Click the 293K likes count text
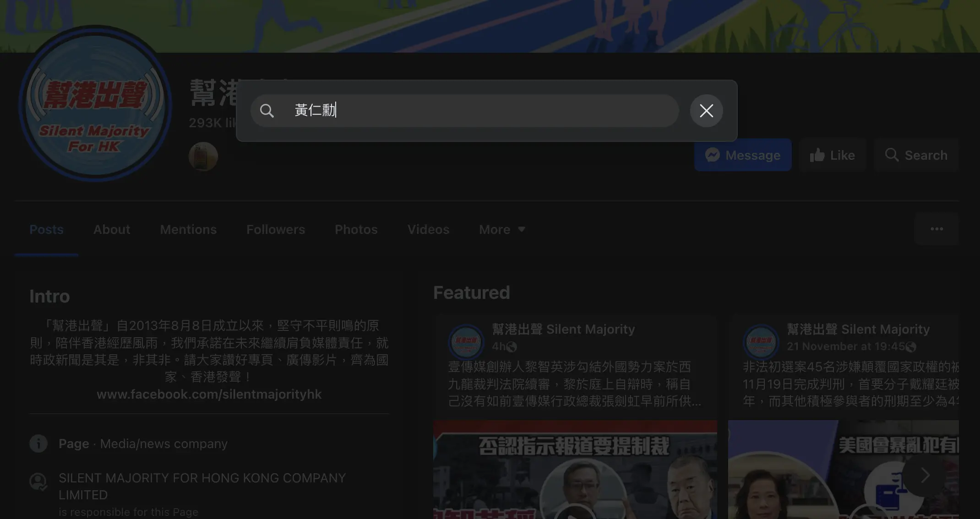The image size is (980, 519). pyautogui.click(x=212, y=123)
